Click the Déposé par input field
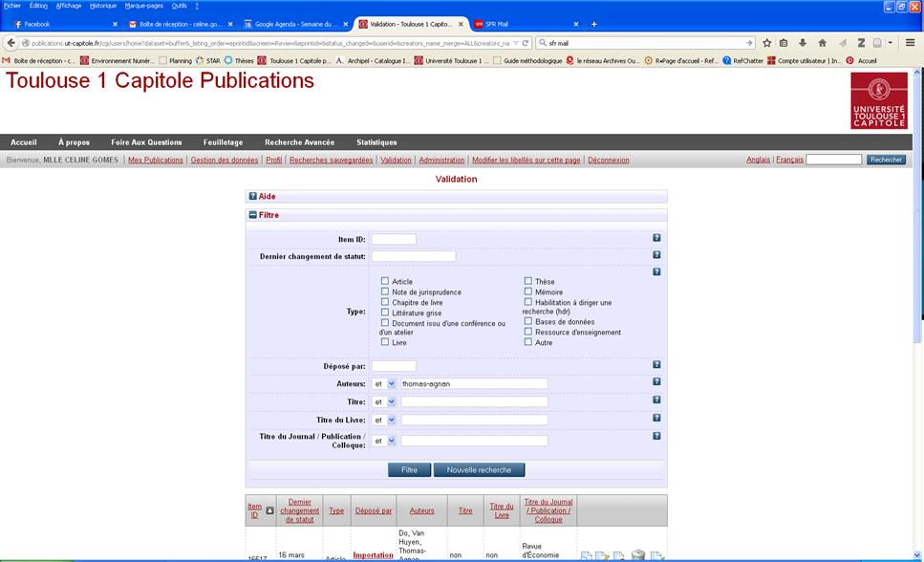924x562 pixels. tap(394, 366)
